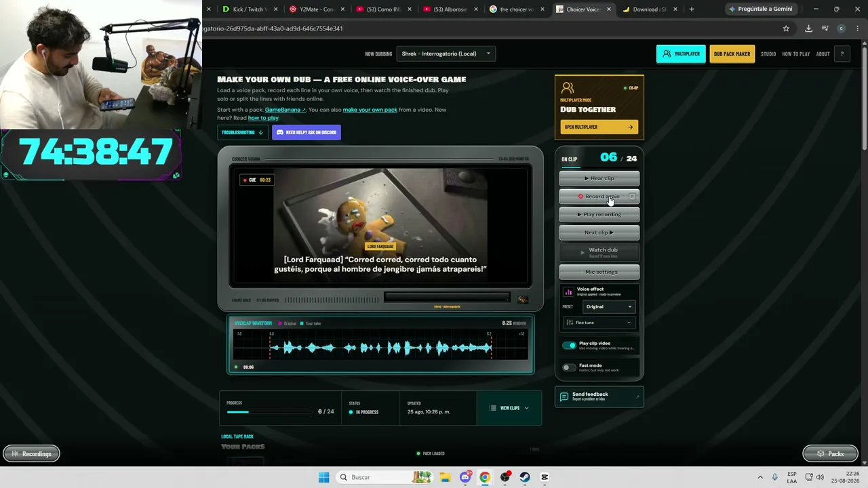Click the Chrome taskbar icon
This screenshot has width=868, height=488.
[x=485, y=477]
